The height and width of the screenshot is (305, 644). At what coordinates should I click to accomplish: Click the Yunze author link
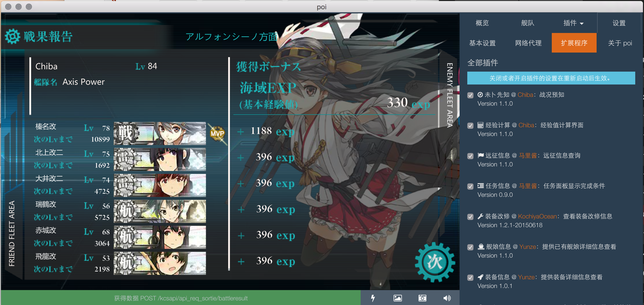[x=528, y=247]
